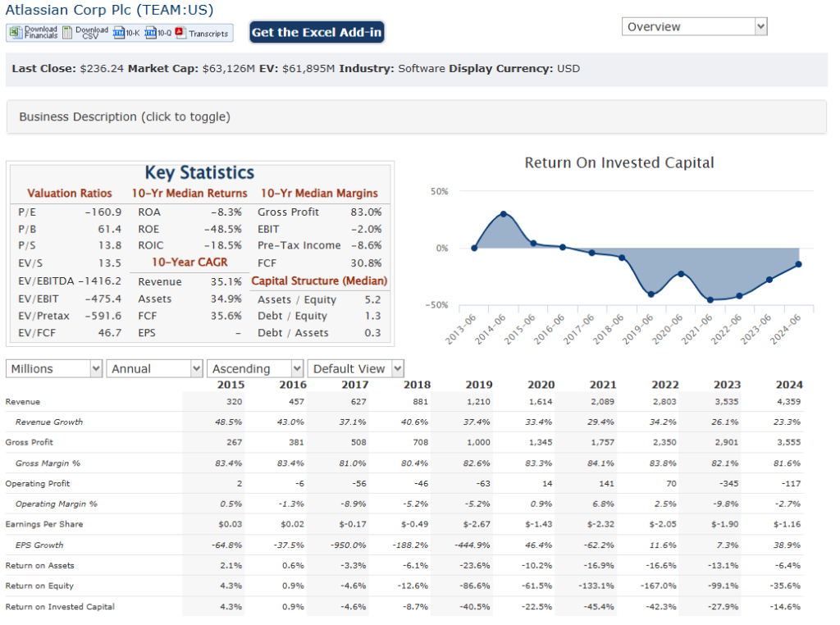Screen dimensions: 840x625
Task: Click the 2015 column header
Action: point(231,385)
